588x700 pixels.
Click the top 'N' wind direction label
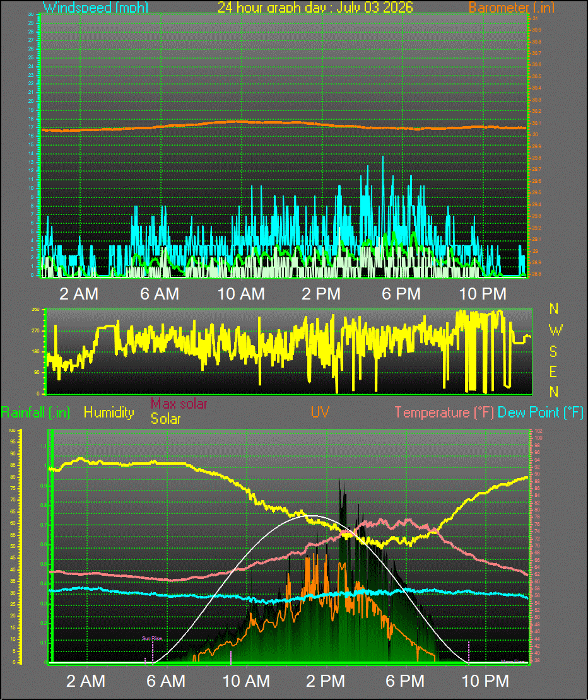click(x=554, y=308)
